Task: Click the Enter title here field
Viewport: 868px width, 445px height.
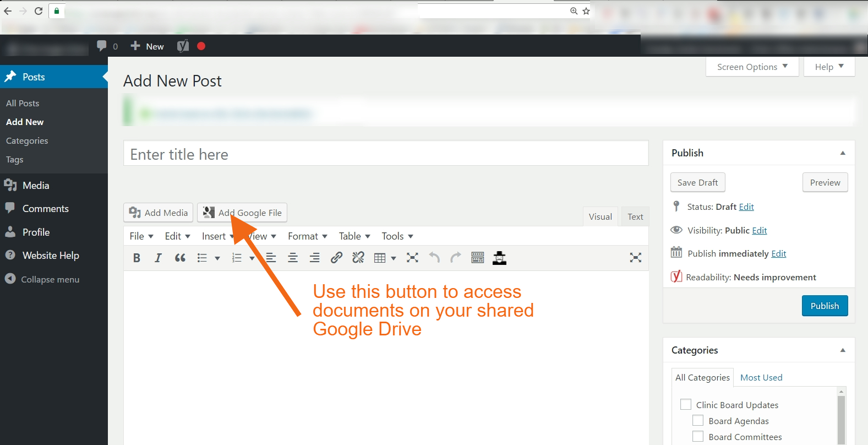Action: click(386, 153)
